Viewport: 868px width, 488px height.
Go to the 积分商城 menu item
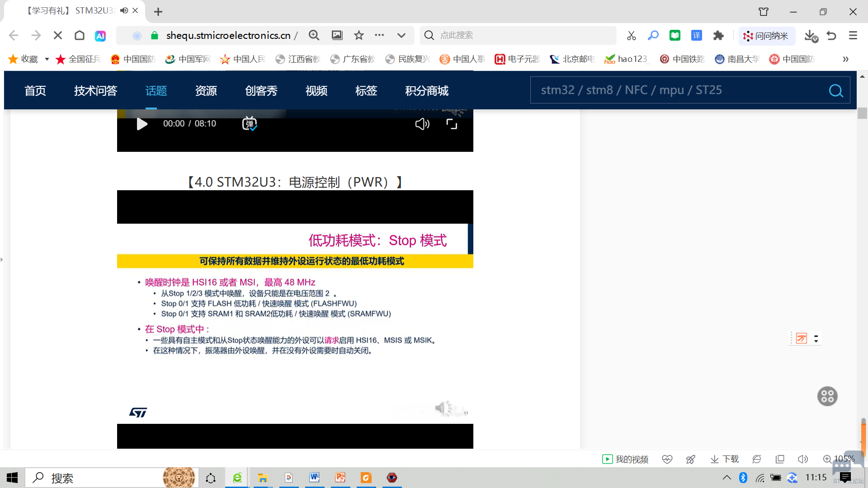point(427,91)
